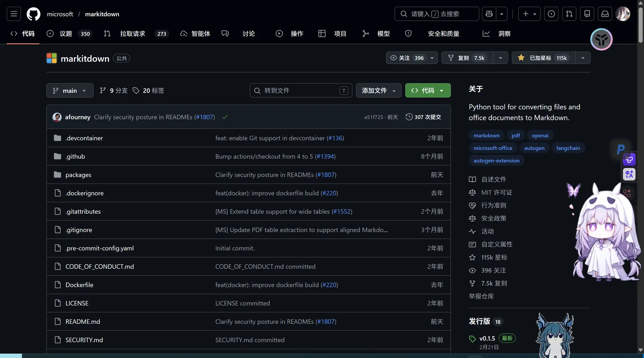Open the user avatar menu
This screenshot has height=358, width=644.
(x=623, y=14)
